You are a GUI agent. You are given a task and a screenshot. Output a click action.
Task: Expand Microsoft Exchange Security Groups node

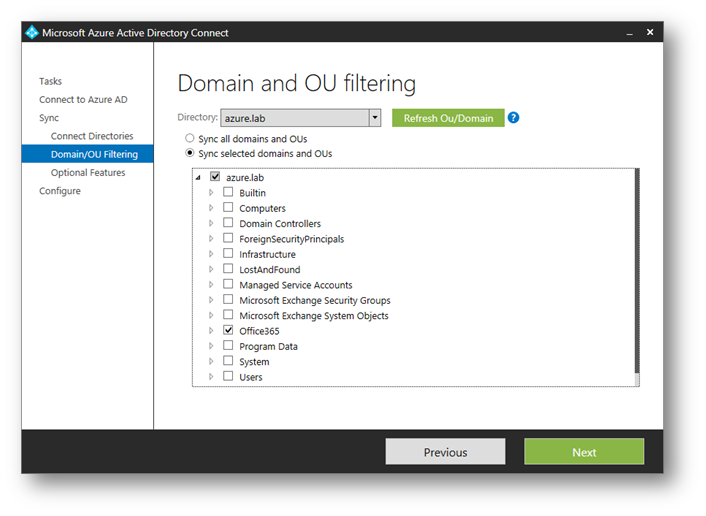pos(211,299)
